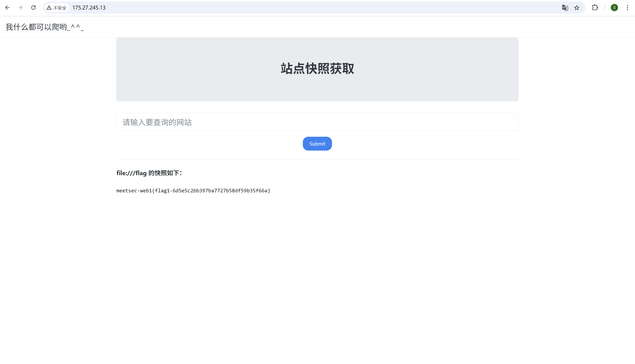Viewport: 635px width, 364px height.
Task: Open Chrome's three-dot menu
Action: point(627,8)
